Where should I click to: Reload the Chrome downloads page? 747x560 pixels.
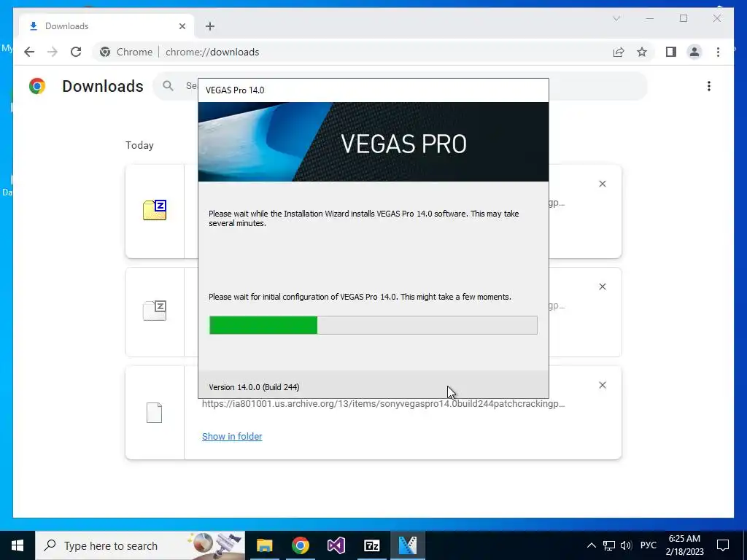point(76,52)
